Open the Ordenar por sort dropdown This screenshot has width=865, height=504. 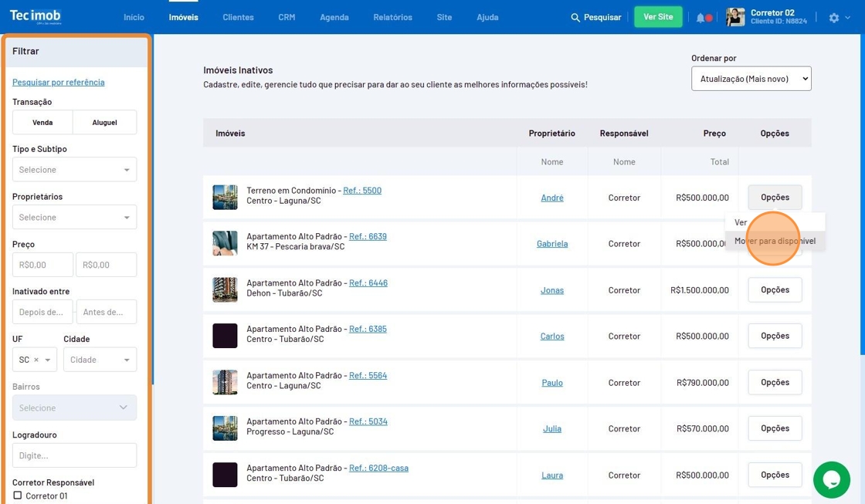751,79
